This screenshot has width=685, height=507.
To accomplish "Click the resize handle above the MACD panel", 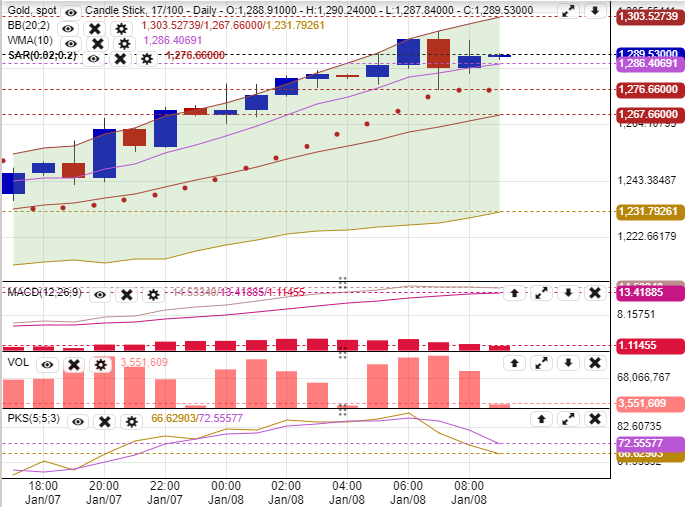I will point(342,283).
